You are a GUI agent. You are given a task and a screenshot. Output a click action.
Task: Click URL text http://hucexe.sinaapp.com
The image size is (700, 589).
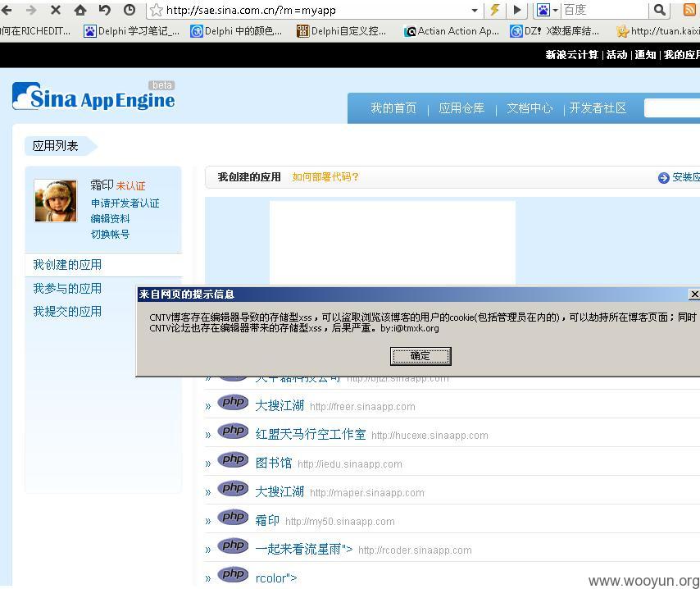point(430,436)
